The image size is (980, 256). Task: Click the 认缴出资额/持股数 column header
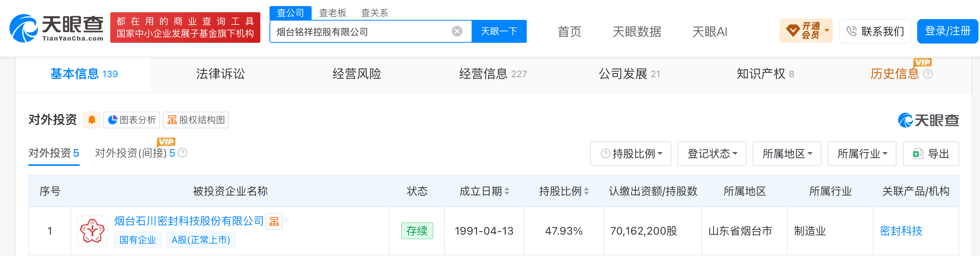tap(653, 191)
